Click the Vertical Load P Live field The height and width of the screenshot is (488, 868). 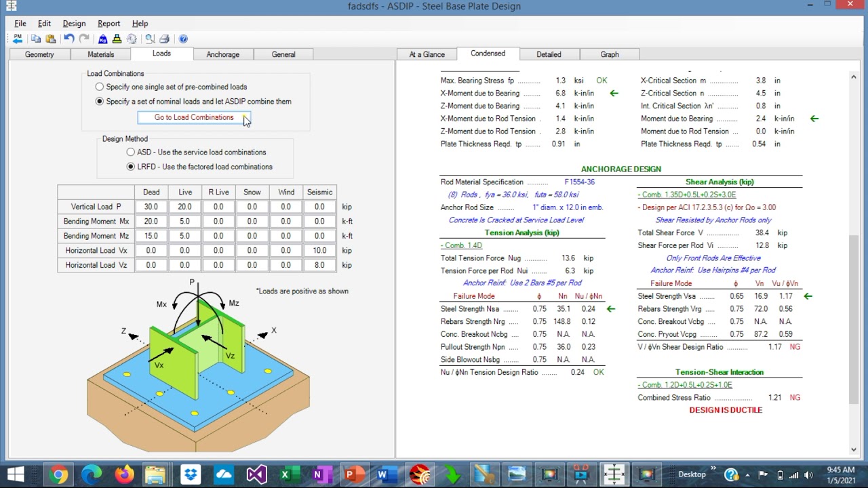pos(184,207)
